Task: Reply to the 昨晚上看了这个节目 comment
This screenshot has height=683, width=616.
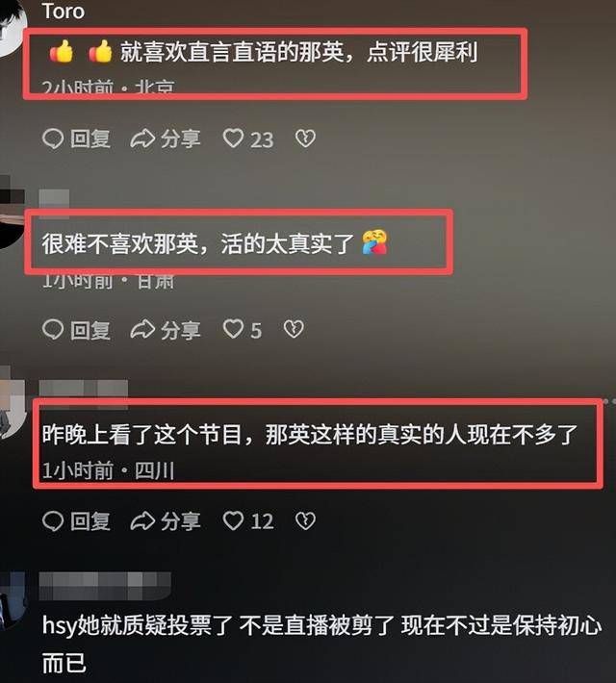Action: click(x=76, y=521)
